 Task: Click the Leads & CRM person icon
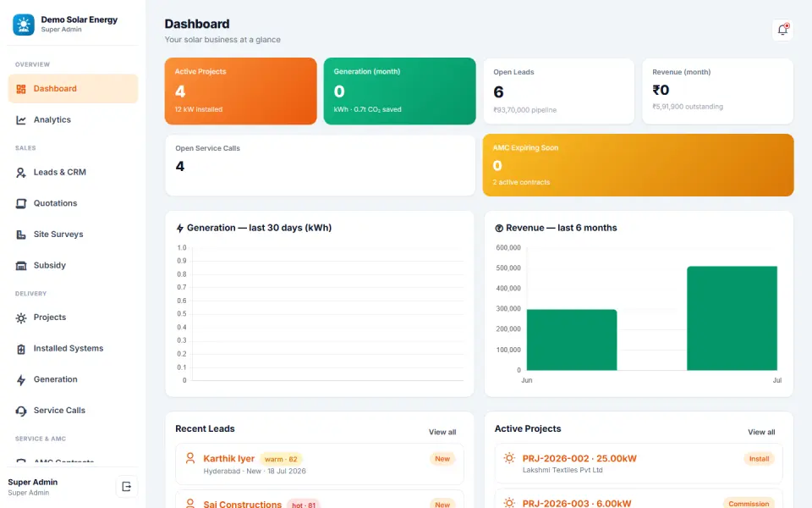(20, 173)
